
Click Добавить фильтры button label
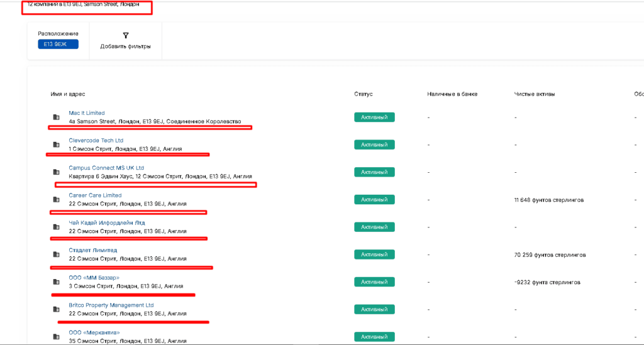coord(126,47)
